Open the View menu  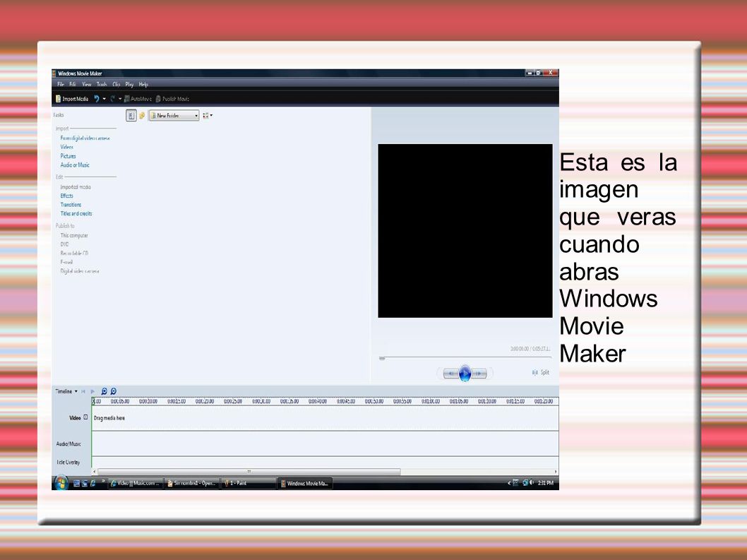pos(86,84)
